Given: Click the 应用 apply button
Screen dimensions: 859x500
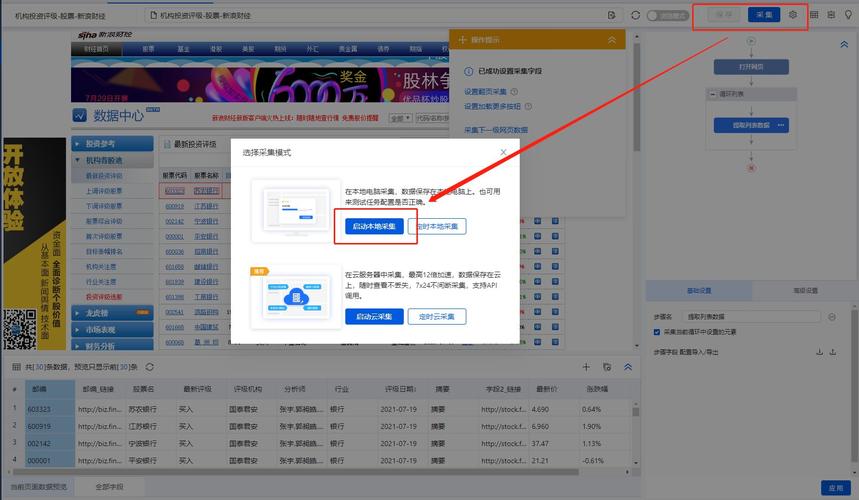Looking at the screenshot, I should point(835,488).
